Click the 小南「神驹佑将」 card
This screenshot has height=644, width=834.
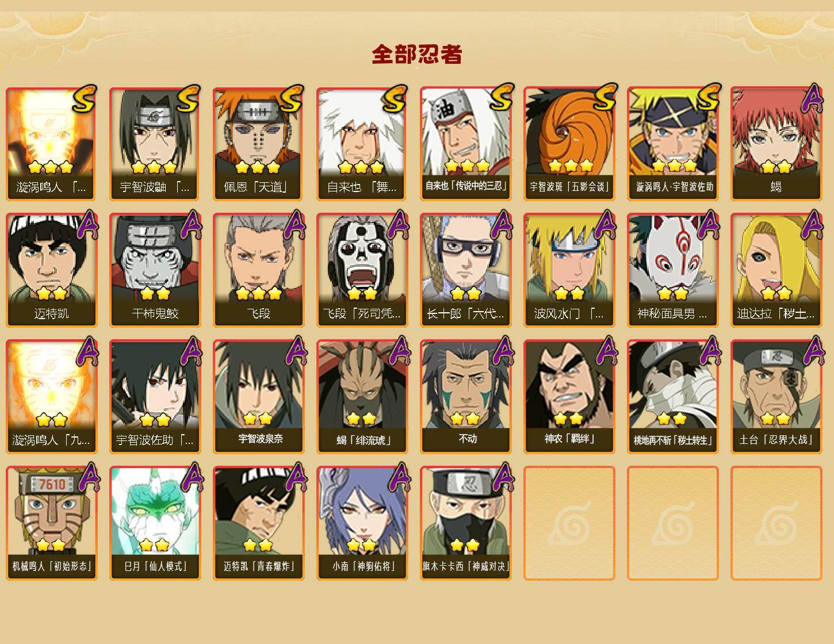point(362,523)
